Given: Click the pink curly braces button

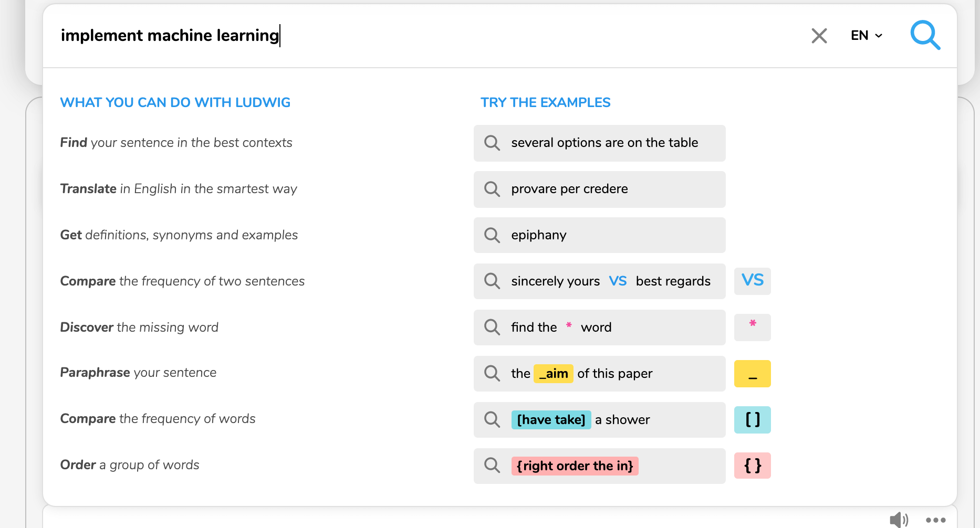Looking at the screenshot, I should tap(753, 466).
